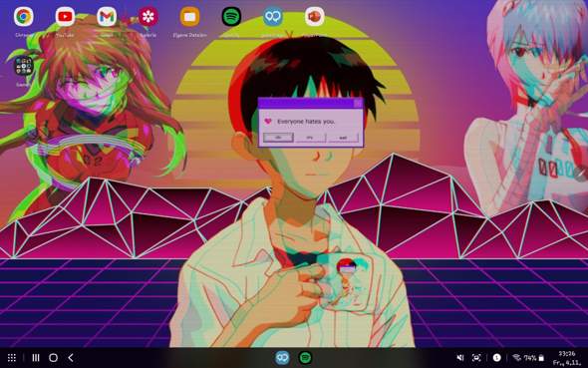Open the Eigene Dateien file manager
This screenshot has width=588, height=368.
(x=189, y=17)
